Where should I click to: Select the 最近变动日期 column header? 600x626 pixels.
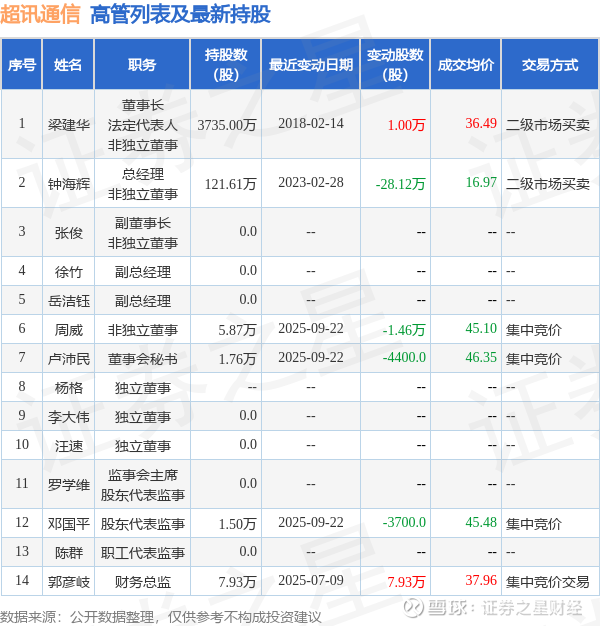(x=311, y=64)
